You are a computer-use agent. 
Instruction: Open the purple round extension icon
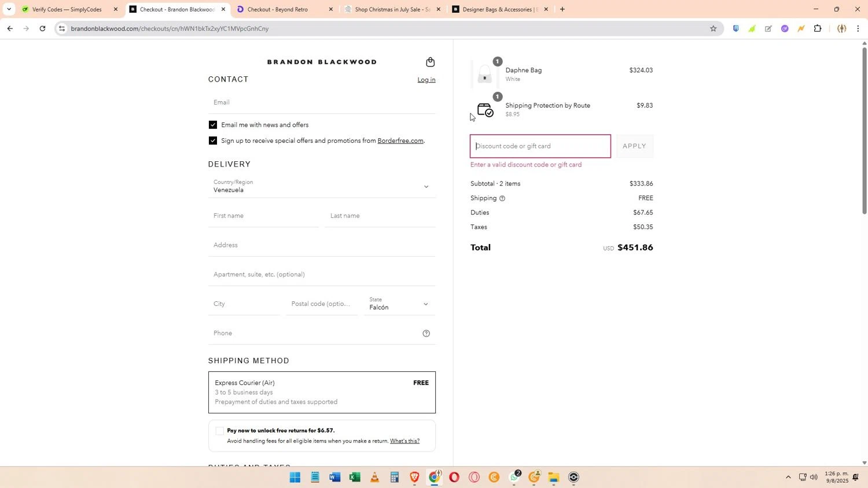click(x=785, y=28)
